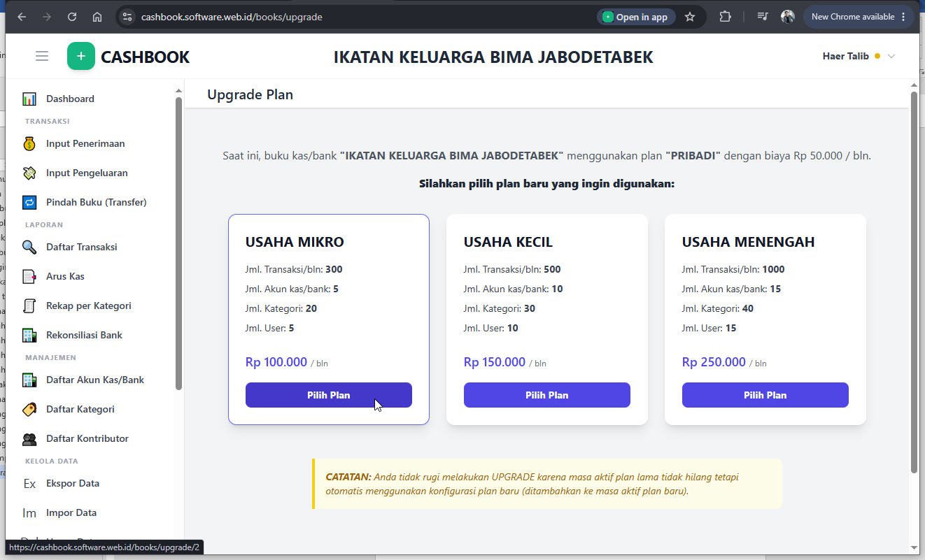Open Rekap per Kategori report
Viewport: 925px width, 560px height.
point(89,306)
